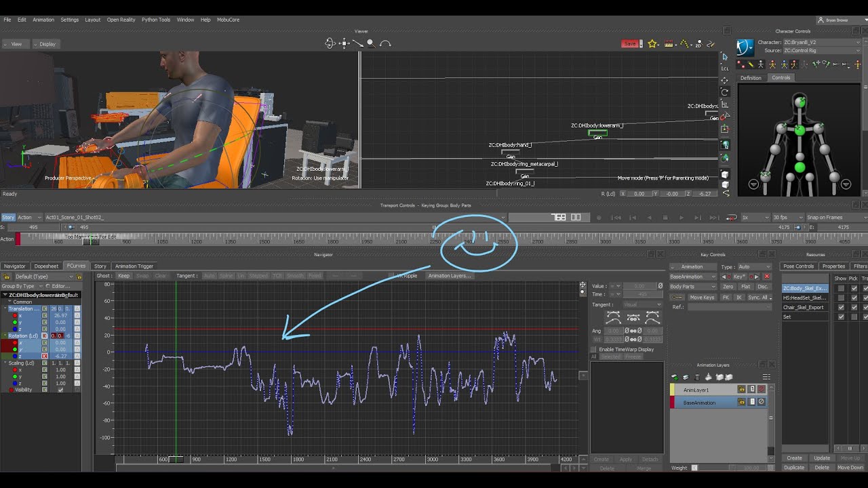
Task: Click the red Save button in viewer
Action: click(x=630, y=43)
